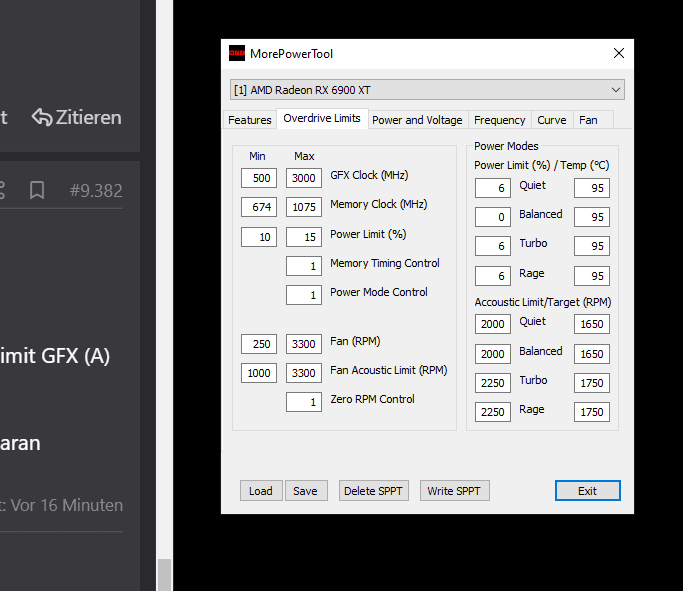Click the Write SPPT button
The height and width of the screenshot is (591, 683).
(454, 491)
